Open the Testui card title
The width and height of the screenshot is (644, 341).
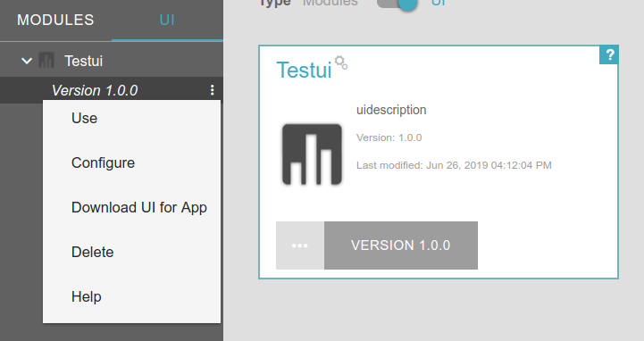304,70
